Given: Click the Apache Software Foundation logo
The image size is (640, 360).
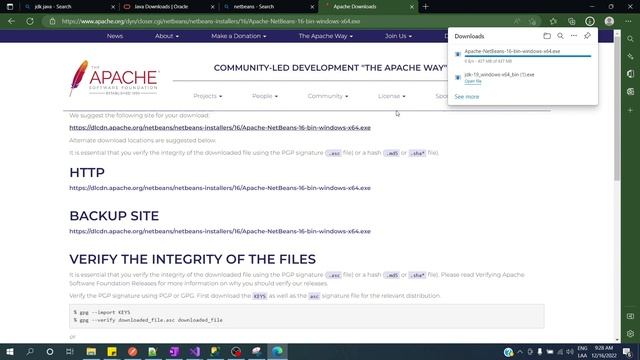Looking at the screenshot, I should click(x=114, y=78).
